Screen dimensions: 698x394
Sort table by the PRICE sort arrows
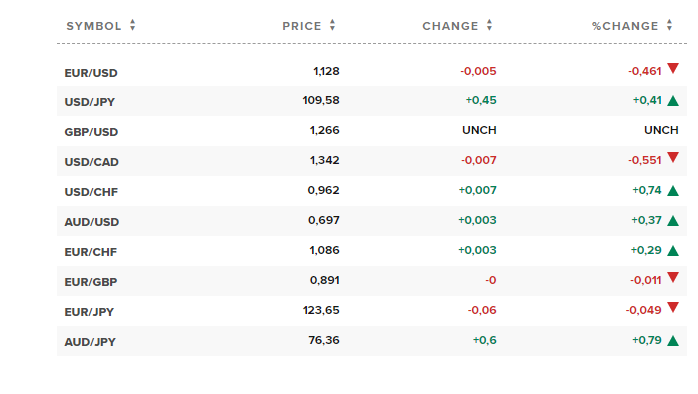(x=333, y=25)
